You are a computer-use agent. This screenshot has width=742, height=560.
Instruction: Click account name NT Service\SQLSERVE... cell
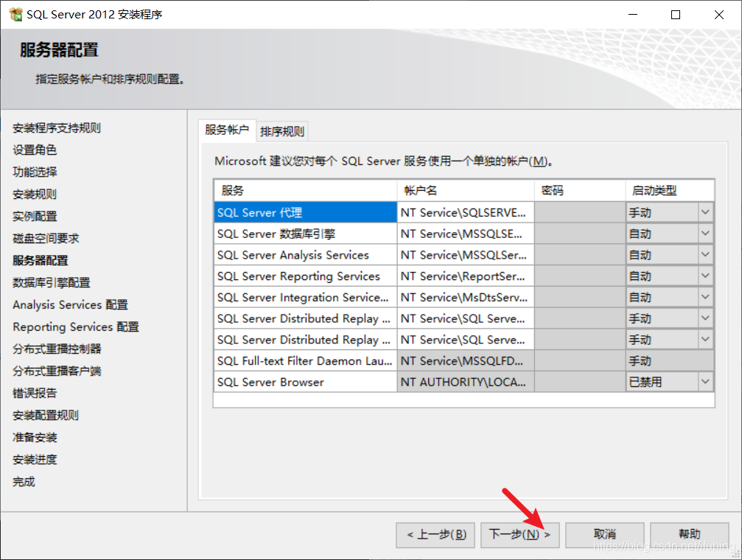(466, 212)
